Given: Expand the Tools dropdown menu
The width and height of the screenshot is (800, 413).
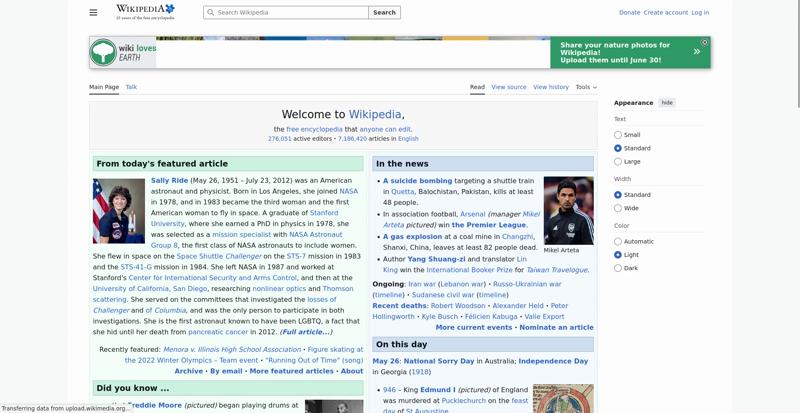Looking at the screenshot, I should click(x=586, y=87).
